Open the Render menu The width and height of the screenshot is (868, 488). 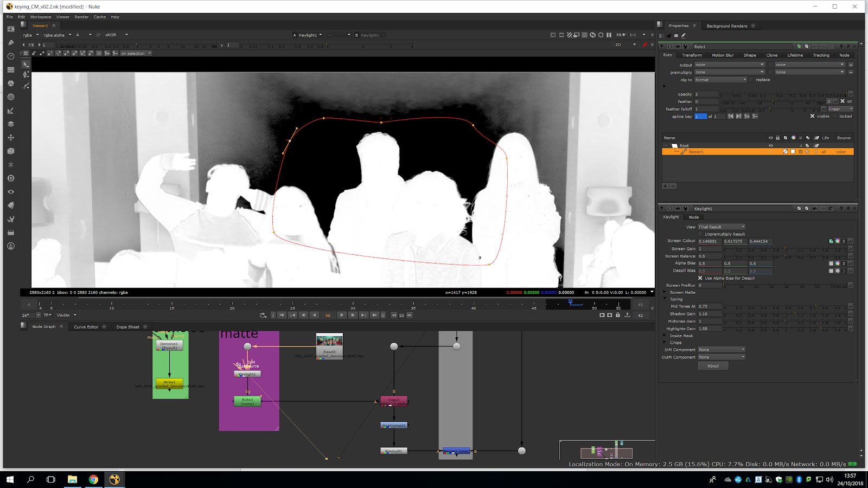(x=81, y=17)
